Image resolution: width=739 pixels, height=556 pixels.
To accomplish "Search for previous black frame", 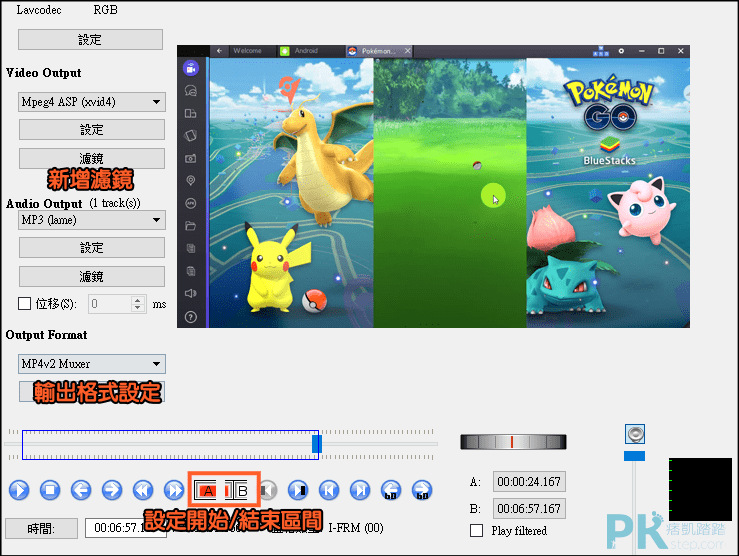I will 268,491.
